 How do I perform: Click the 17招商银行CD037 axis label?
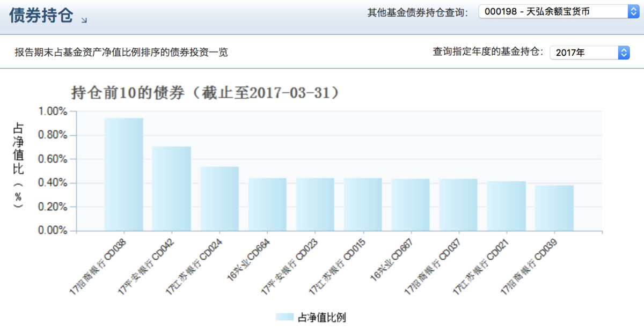tap(432, 268)
